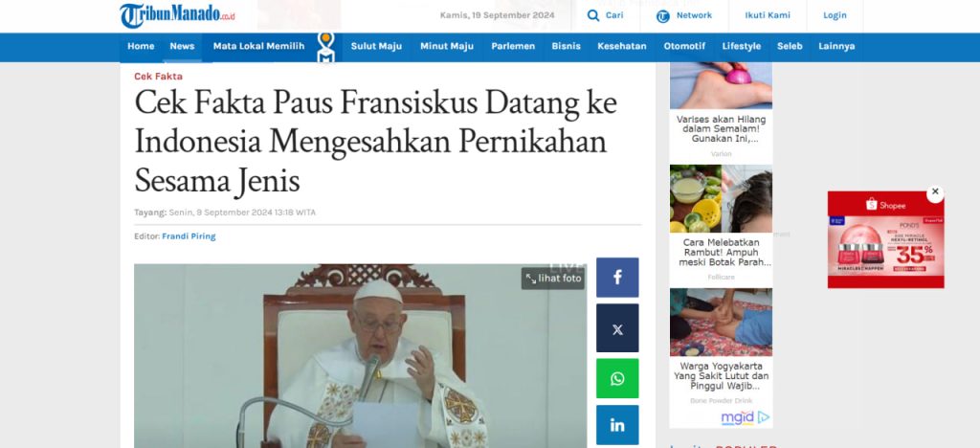The width and height of the screenshot is (980, 448).
Task: Share article on Facebook
Action: [x=617, y=278]
